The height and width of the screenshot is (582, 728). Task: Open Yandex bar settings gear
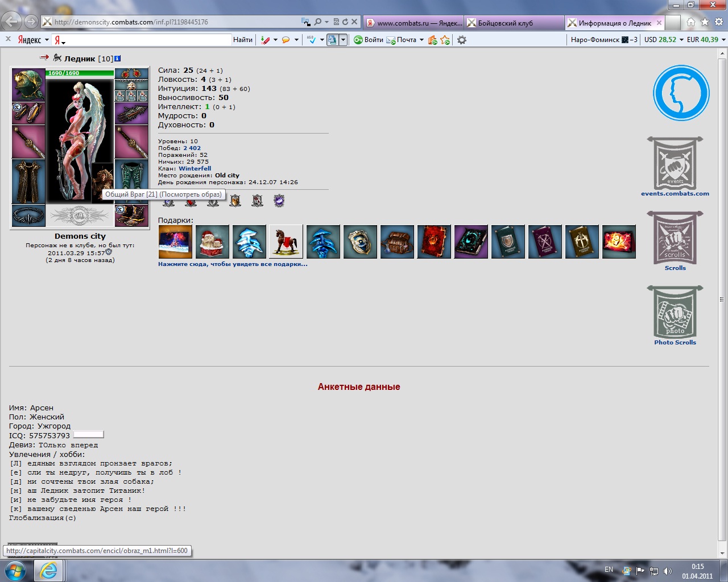pyautogui.click(x=462, y=40)
